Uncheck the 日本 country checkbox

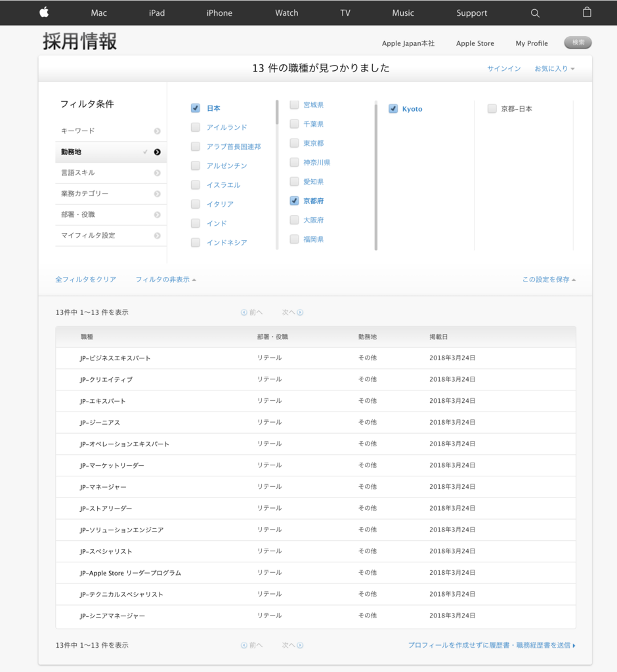point(196,108)
